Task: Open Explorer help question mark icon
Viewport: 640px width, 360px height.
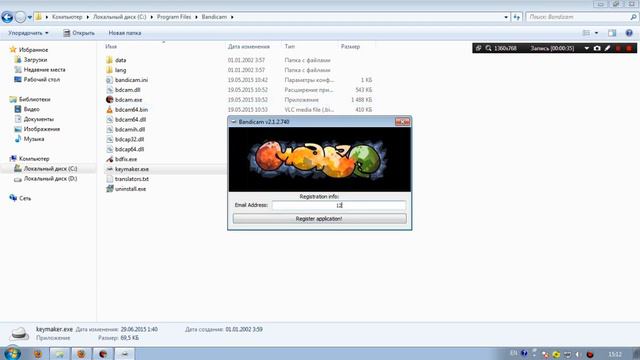Action: coord(629,33)
